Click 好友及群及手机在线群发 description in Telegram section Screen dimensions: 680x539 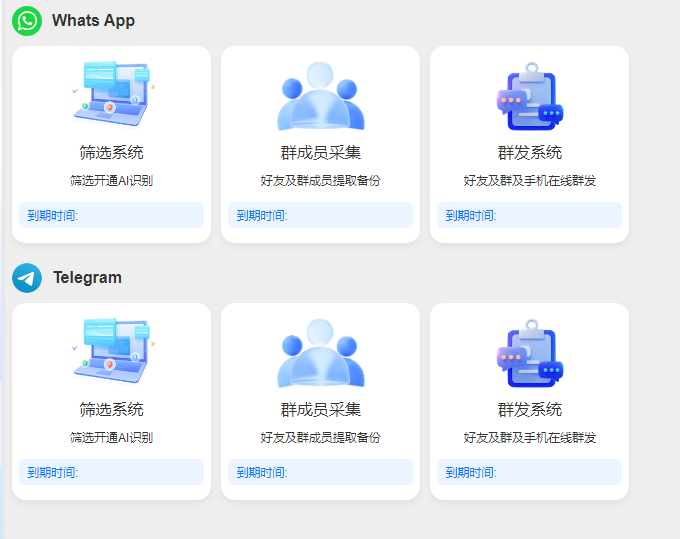(x=530, y=438)
